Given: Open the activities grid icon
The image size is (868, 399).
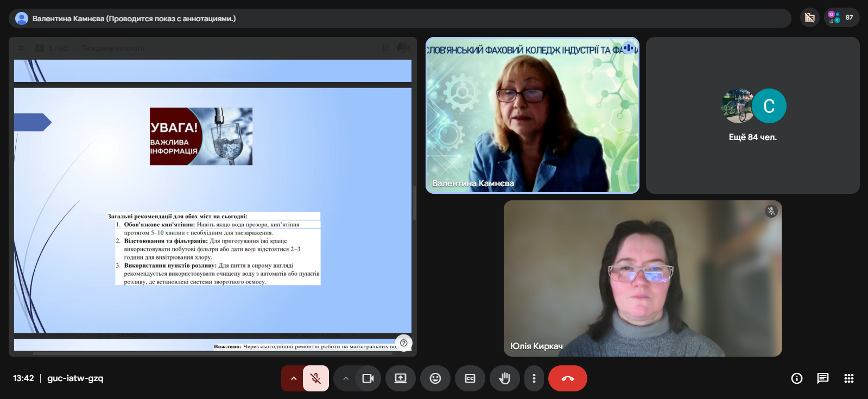Looking at the screenshot, I should click(849, 378).
